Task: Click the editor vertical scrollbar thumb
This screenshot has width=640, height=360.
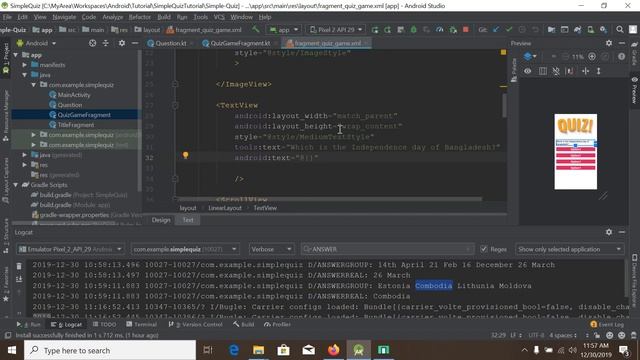Action: click(x=504, y=105)
